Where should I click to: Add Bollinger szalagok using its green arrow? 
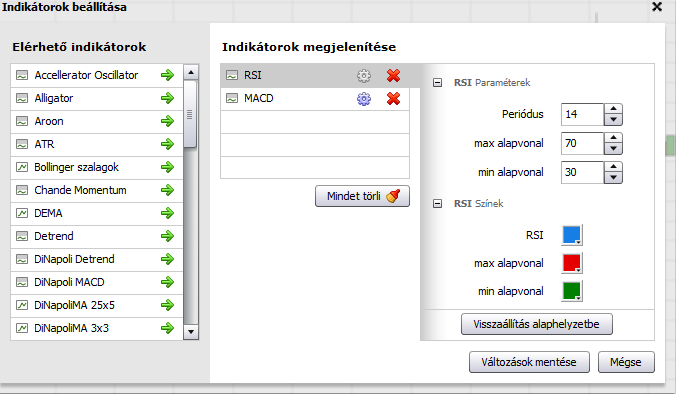(167, 167)
